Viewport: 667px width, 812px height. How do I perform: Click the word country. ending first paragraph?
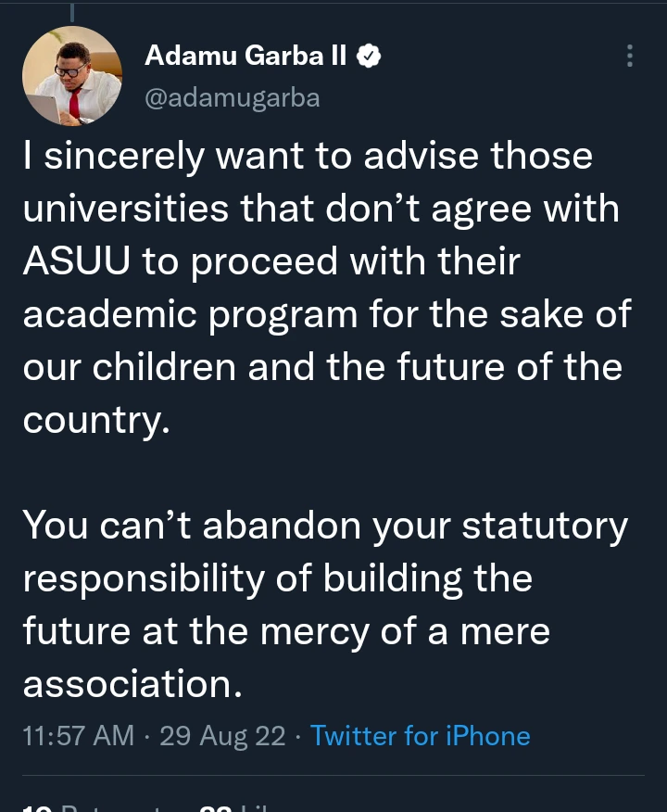pos(96,421)
